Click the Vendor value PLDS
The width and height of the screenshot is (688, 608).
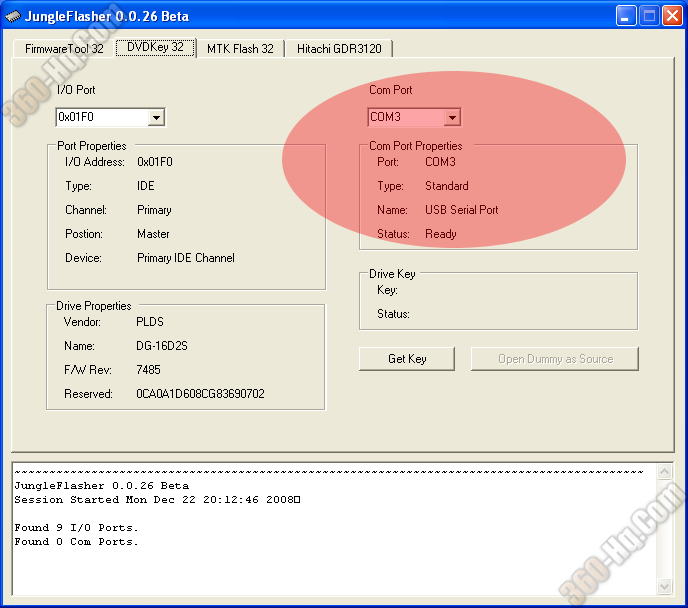tap(150, 322)
